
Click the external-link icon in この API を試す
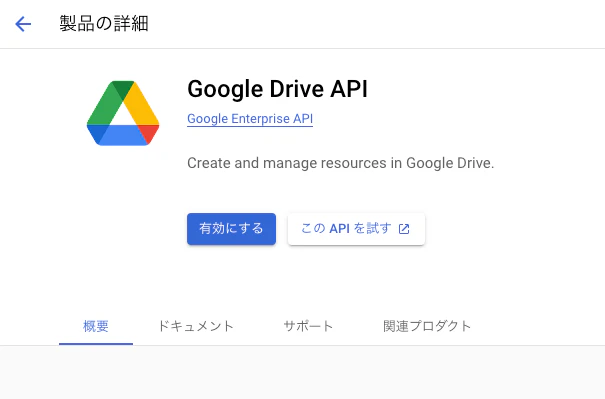404,229
